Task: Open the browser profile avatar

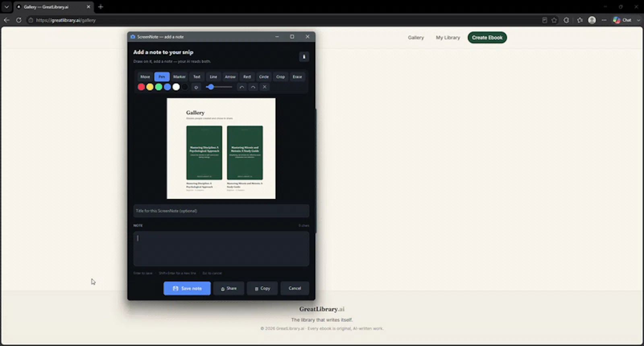Action: [592, 20]
